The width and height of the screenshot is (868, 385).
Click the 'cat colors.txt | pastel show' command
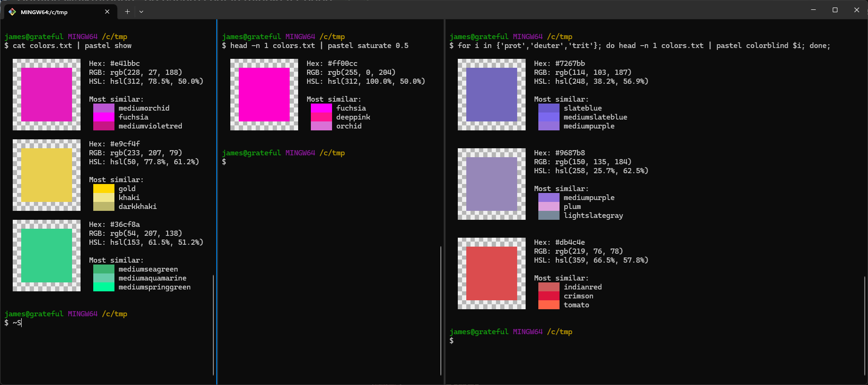click(72, 46)
